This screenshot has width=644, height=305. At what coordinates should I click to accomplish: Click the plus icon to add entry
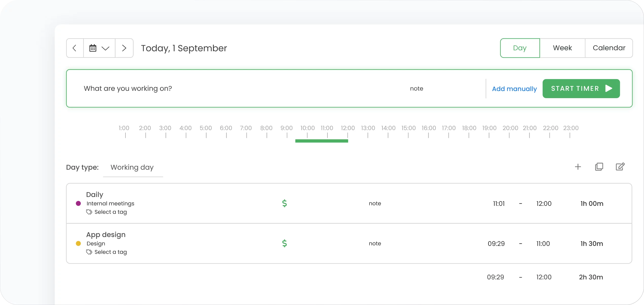(x=578, y=167)
